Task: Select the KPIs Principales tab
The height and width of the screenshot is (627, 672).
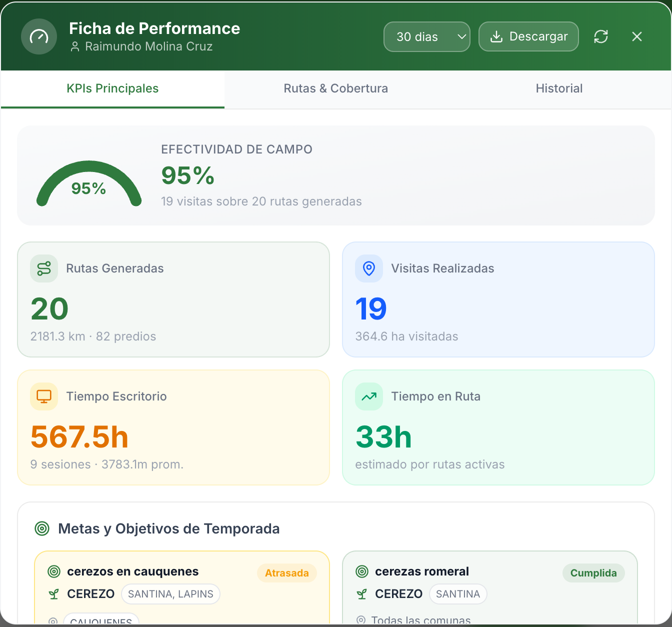Action: click(112, 89)
